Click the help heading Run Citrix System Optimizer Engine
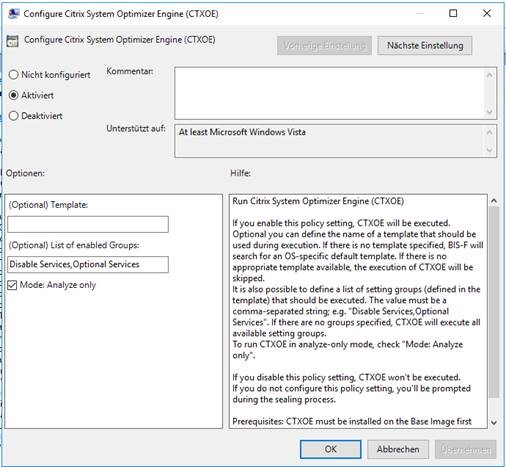Viewport: 506px width, 467px height. [x=318, y=201]
